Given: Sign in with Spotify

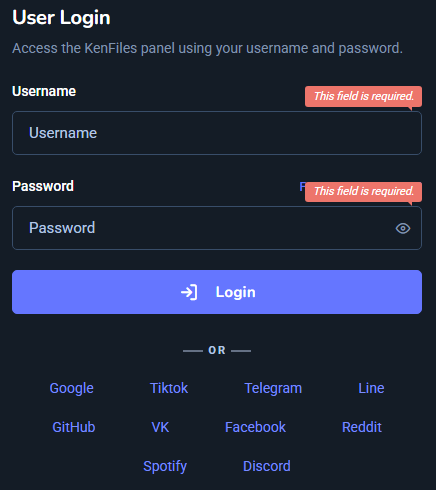Looking at the screenshot, I should coord(165,466).
